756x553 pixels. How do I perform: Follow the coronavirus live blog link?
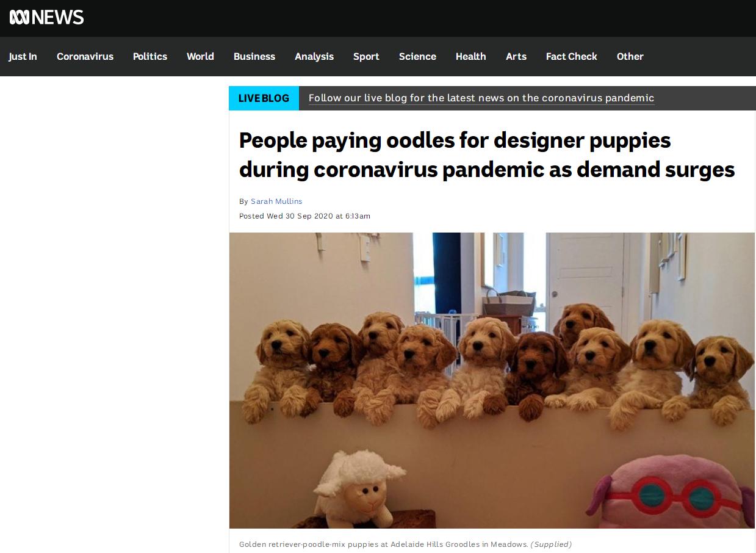[481, 98]
